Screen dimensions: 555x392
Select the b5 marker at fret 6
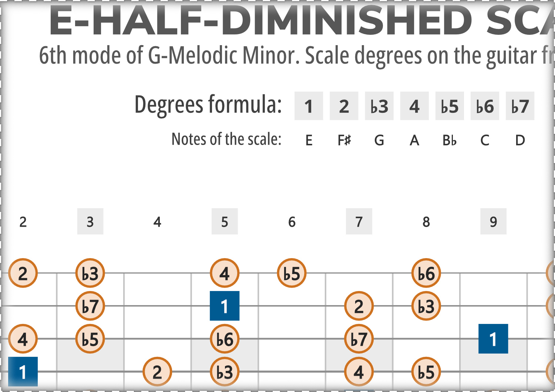click(292, 273)
